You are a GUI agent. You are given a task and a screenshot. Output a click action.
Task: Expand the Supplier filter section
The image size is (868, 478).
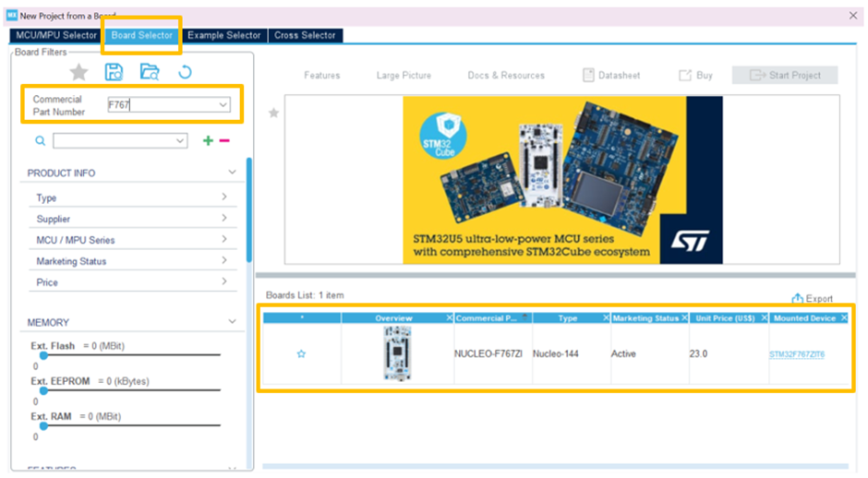pos(223,219)
